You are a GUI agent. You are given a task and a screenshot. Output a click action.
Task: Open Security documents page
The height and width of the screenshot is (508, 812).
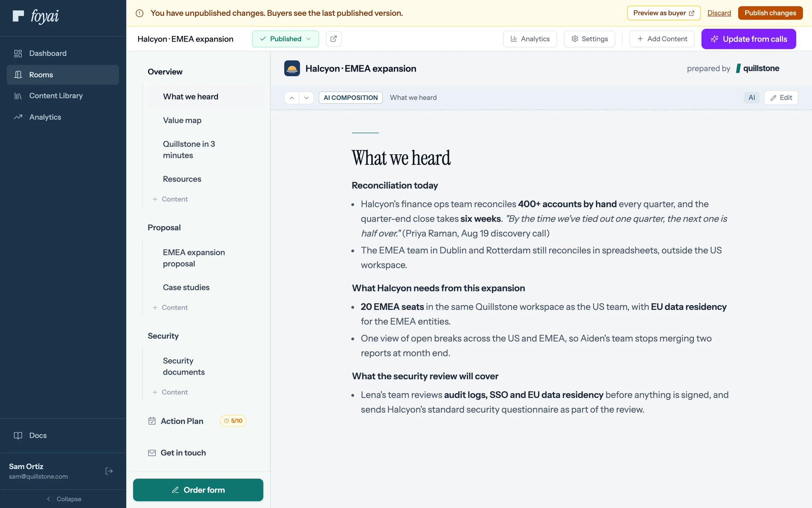point(205,366)
